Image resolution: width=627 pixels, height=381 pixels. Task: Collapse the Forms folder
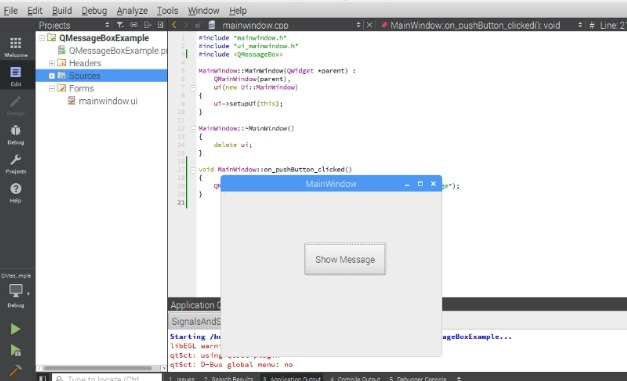(52, 88)
